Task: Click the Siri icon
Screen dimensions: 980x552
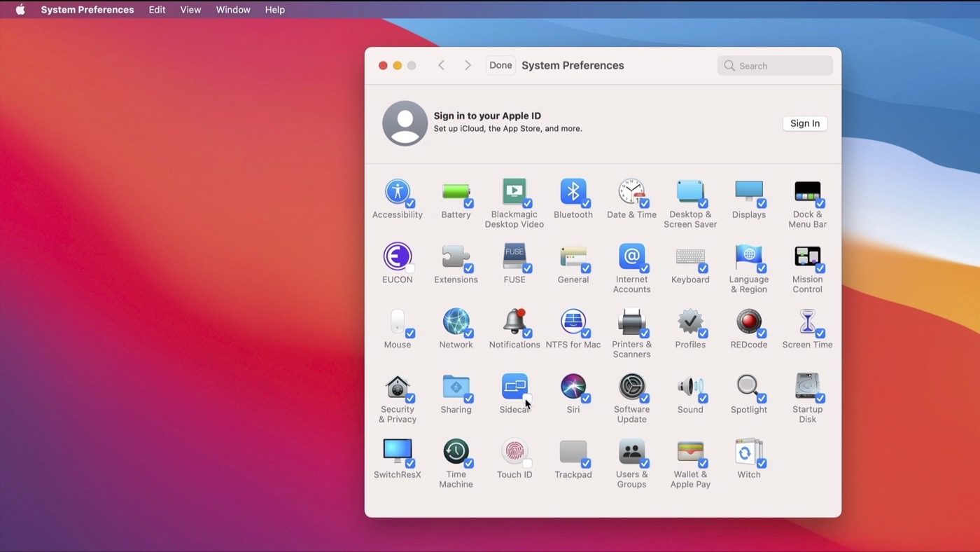Action: [x=573, y=387]
